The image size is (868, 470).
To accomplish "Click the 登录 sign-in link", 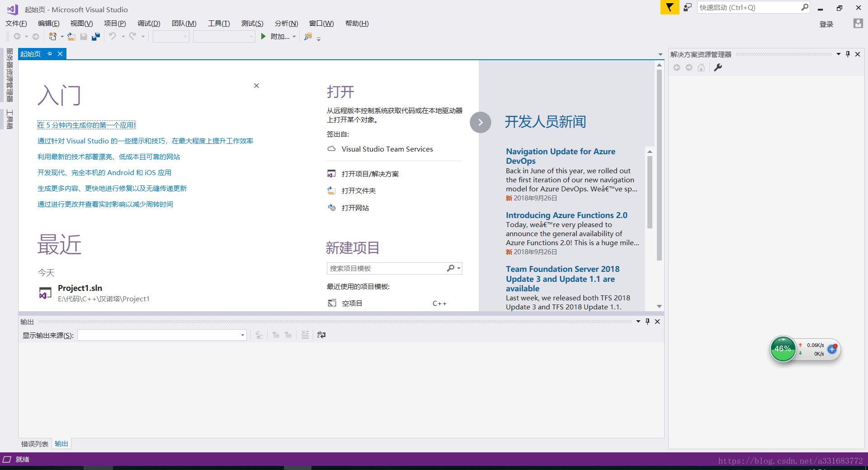I will pos(826,24).
